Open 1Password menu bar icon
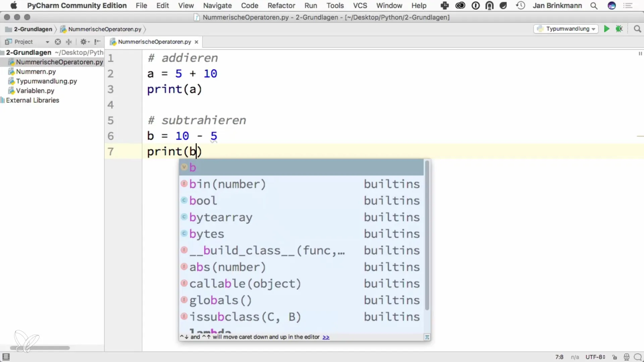The image size is (644, 362). click(476, 5)
